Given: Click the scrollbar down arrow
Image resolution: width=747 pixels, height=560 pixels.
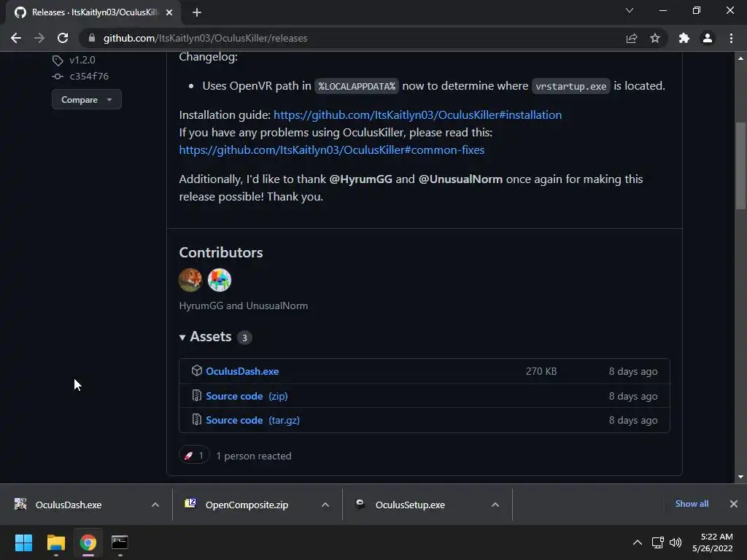Looking at the screenshot, I should [x=741, y=477].
